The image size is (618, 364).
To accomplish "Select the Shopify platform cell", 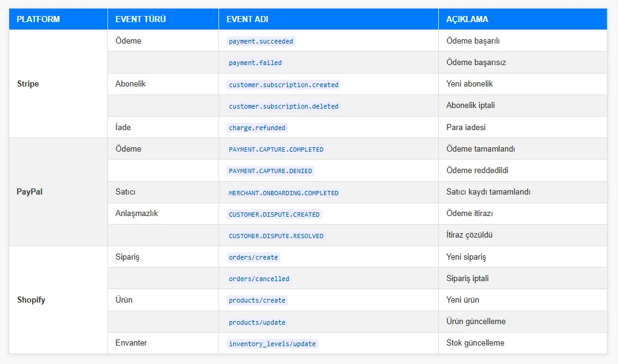I will (58, 300).
